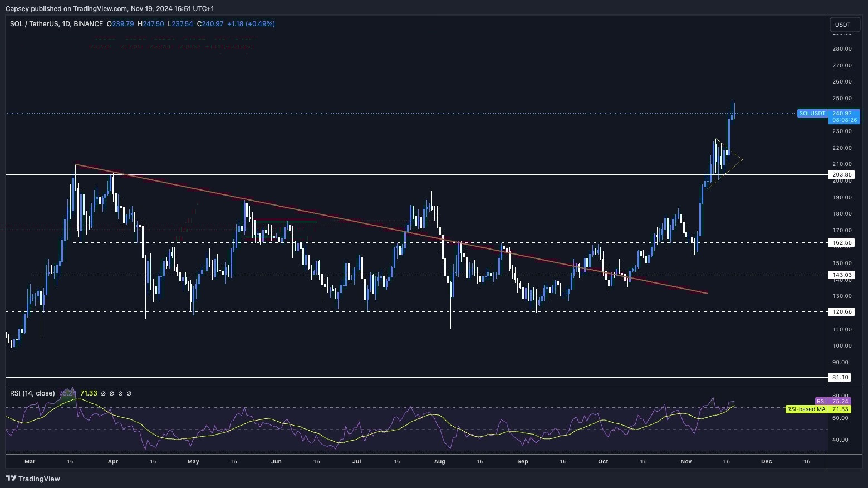Select the RSI (14, close) indicator label

32,393
